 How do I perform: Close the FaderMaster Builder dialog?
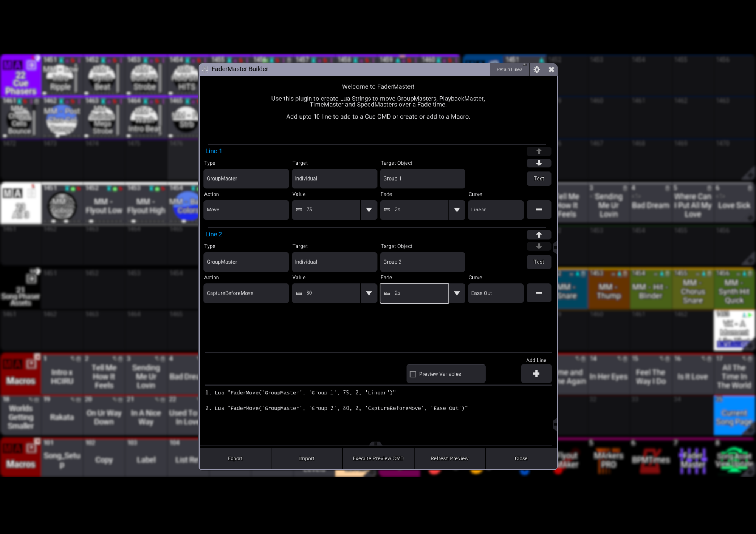551,69
